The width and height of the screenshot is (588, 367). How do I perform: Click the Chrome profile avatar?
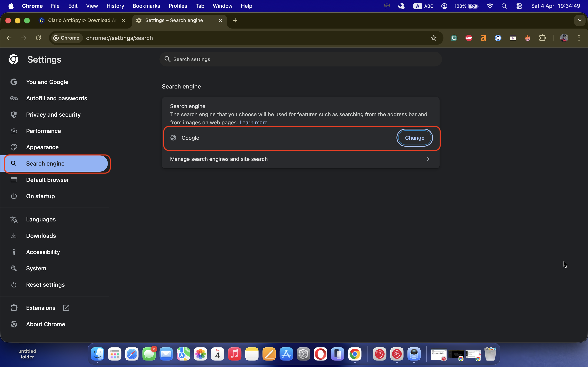[x=564, y=38]
